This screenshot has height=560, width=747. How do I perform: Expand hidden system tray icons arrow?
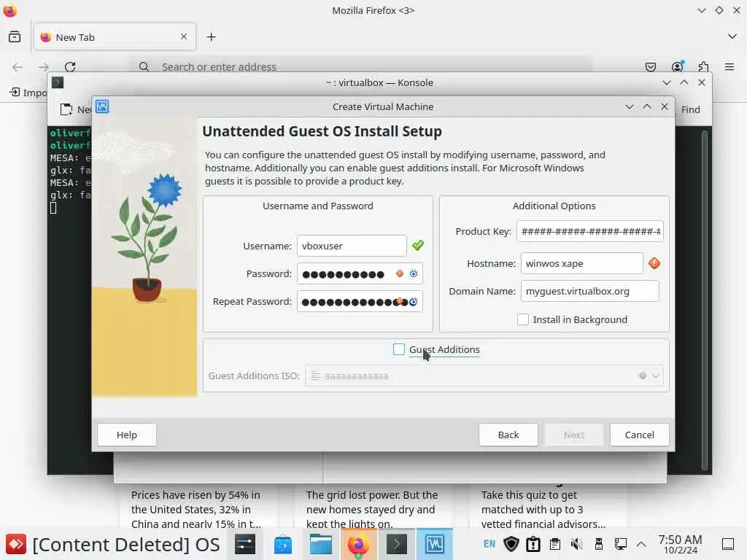[x=641, y=544]
